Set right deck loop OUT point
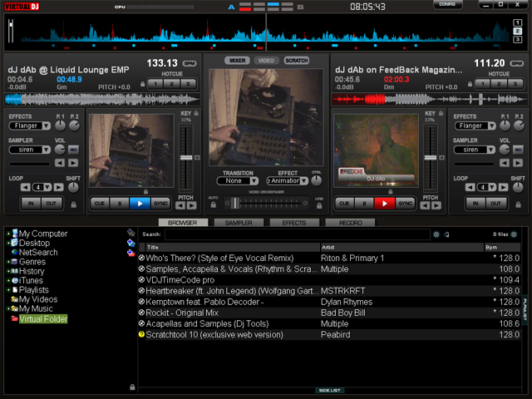532x399 pixels. click(495, 204)
